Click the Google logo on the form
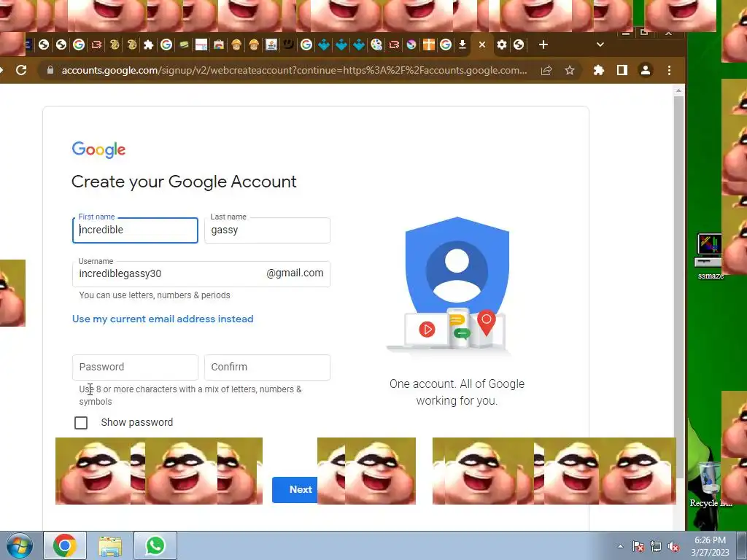The height and width of the screenshot is (560, 747). 98,149
